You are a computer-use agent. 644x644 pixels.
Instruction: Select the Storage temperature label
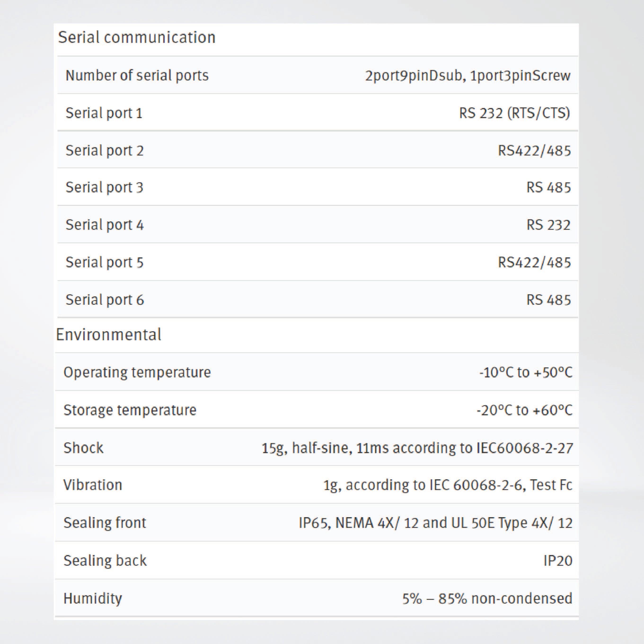coord(130,410)
